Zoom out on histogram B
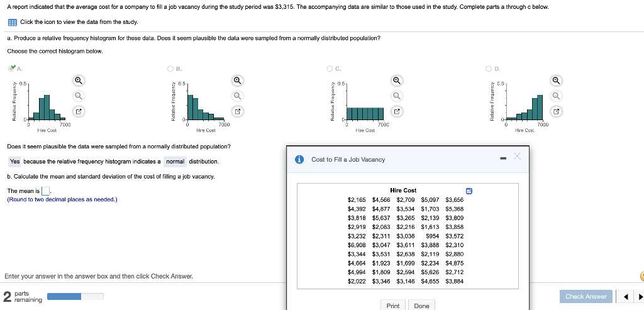Screen dimensions: 644x310 237,96
